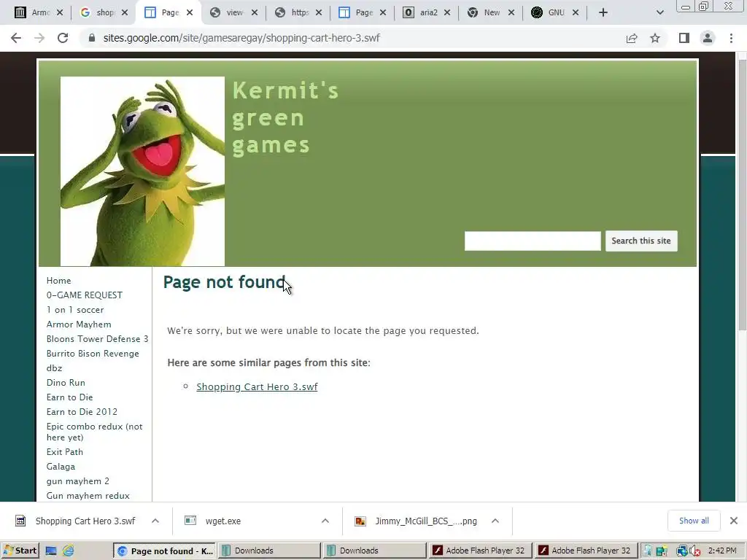Expand options for Shopping Cart Hero 3.swf download

155,521
